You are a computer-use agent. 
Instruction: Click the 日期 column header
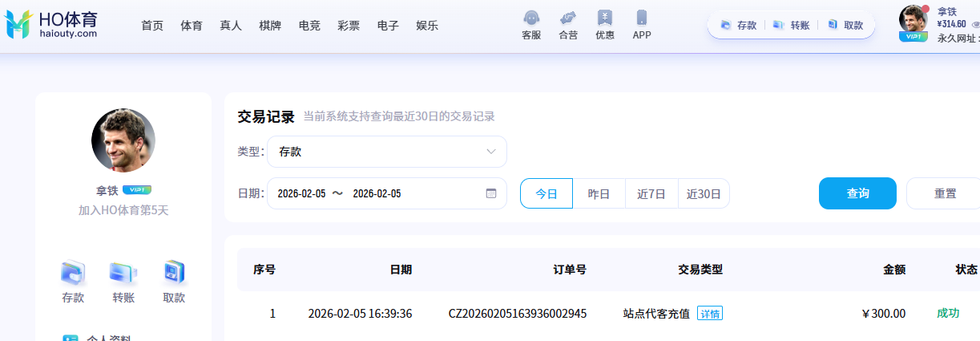click(401, 270)
